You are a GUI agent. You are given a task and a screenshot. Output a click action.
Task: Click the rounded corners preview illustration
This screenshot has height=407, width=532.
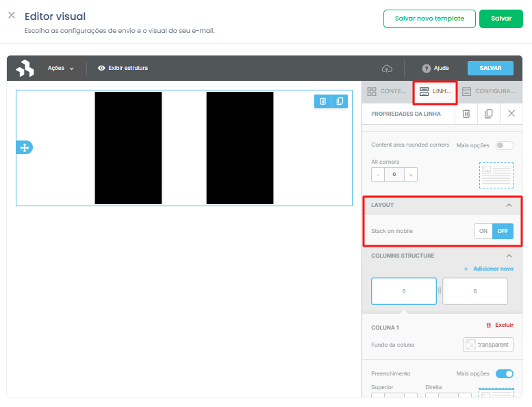click(496, 175)
